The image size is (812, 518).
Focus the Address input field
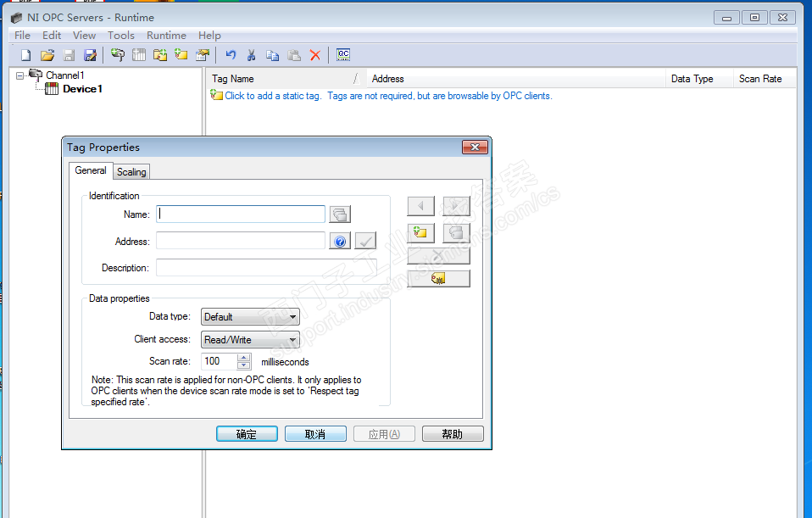(241, 241)
